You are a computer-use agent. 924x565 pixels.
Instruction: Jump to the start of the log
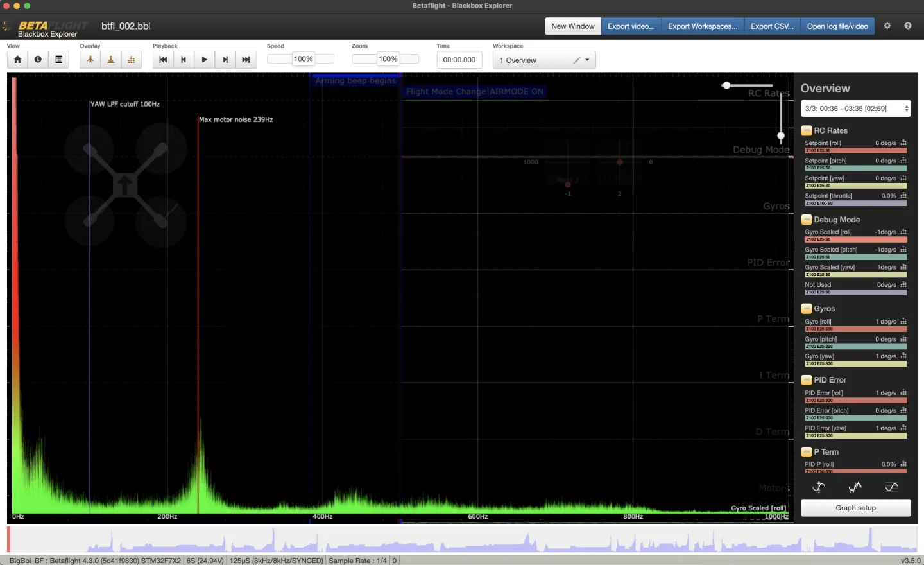point(163,60)
